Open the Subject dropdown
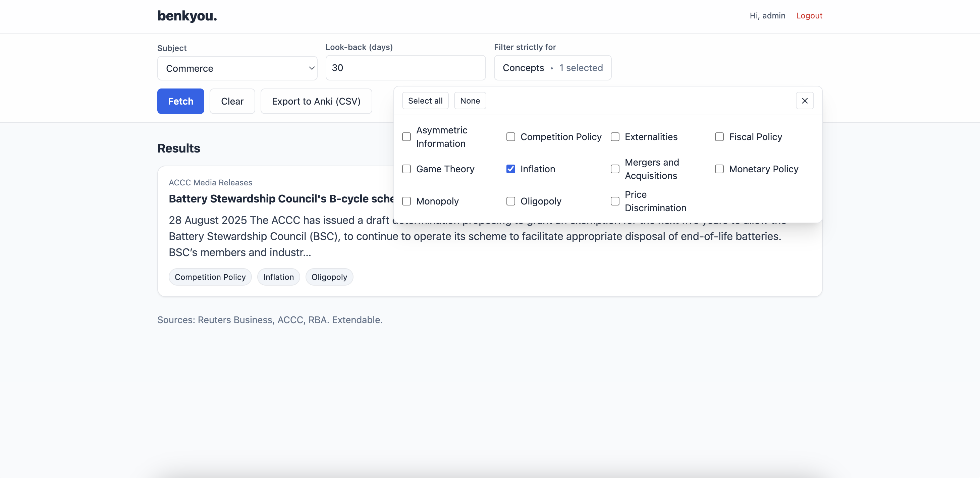The height and width of the screenshot is (478, 980). pyautogui.click(x=237, y=68)
